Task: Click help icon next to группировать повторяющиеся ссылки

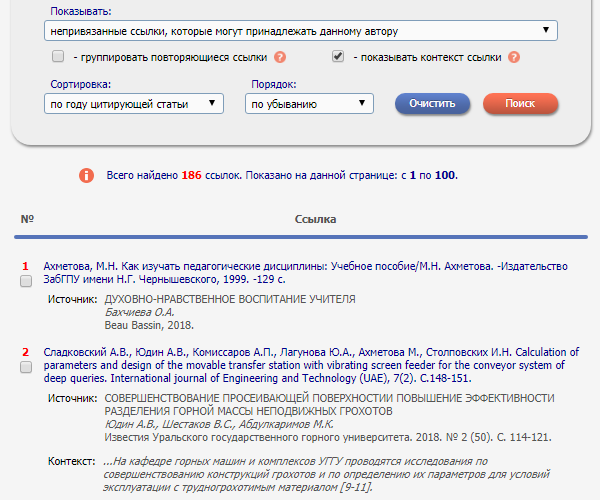Action: pos(280,57)
